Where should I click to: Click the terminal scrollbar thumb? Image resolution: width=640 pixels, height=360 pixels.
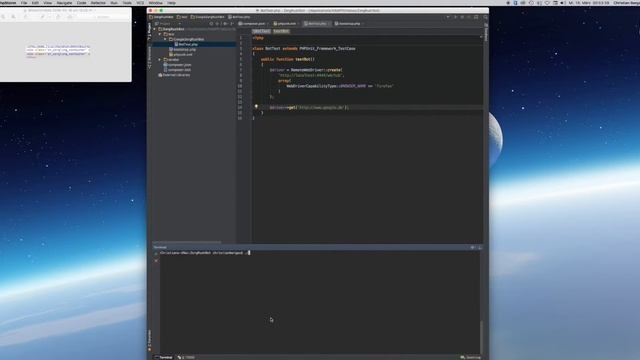[x=482, y=337]
